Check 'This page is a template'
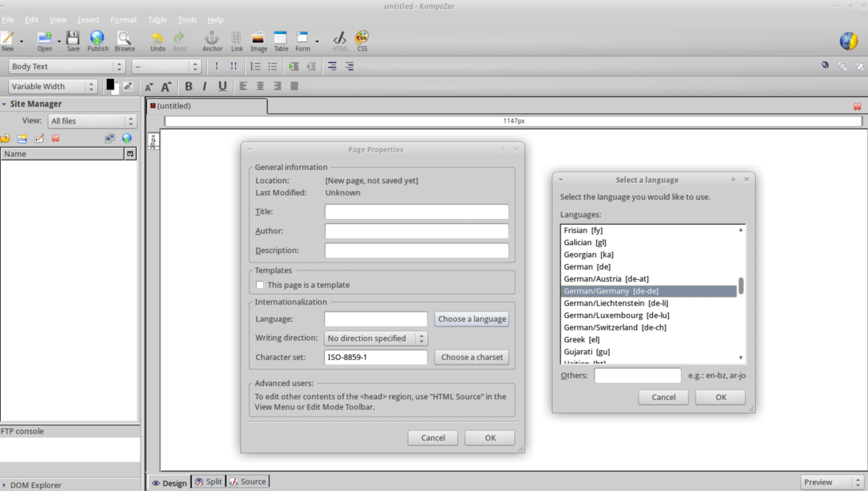This screenshot has height=491, width=868. tap(260, 285)
